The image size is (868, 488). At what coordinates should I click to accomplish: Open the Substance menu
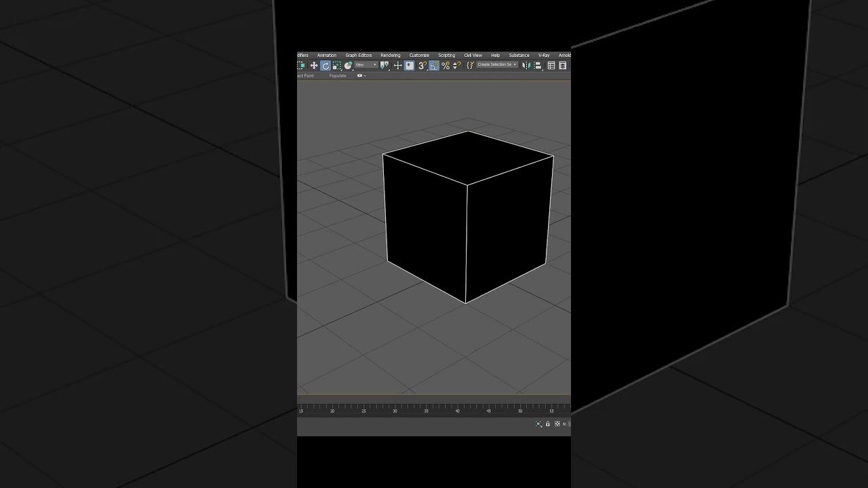tap(519, 56)
